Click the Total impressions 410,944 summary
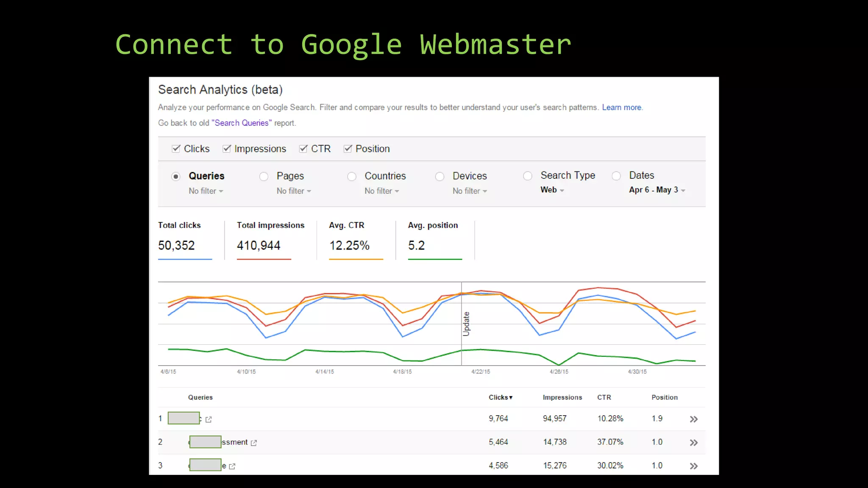This screenshot has height=488, width=868. click(270, 240)
